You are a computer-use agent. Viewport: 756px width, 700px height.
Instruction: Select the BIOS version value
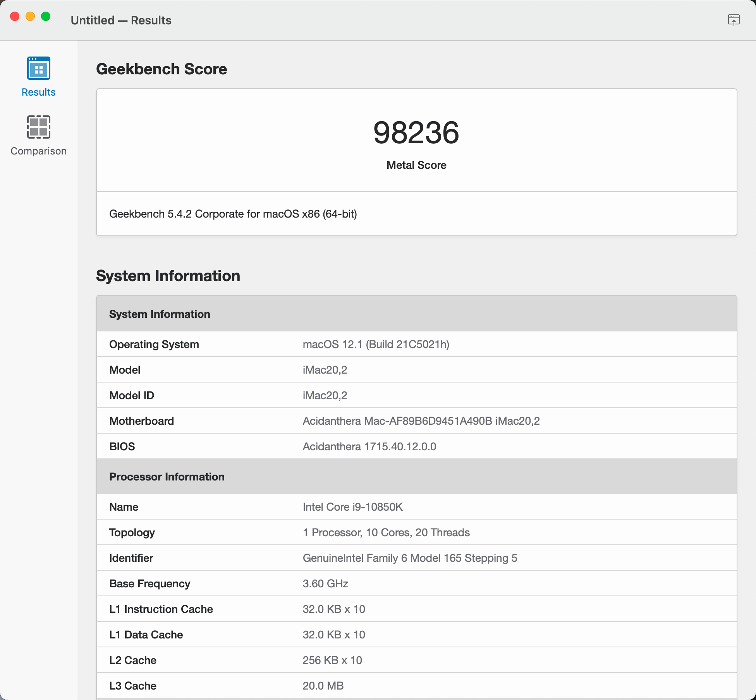click(369, 446)
